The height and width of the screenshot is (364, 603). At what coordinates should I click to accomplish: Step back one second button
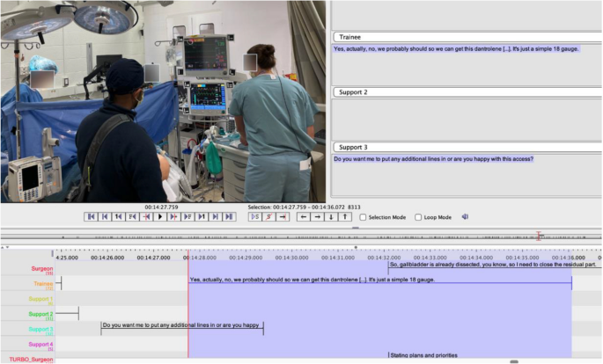[x=119, y=217]
